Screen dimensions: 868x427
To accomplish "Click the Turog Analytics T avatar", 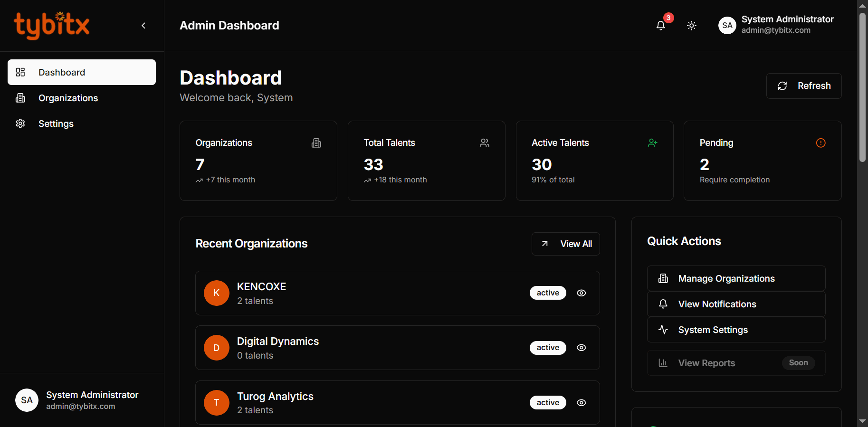I will 217,403.
